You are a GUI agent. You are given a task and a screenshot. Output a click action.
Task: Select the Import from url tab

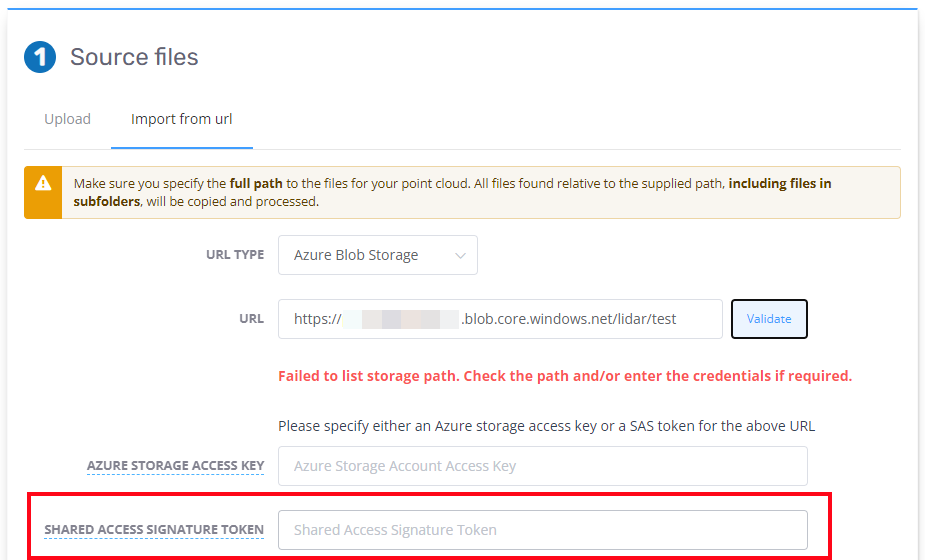point(182,119)
